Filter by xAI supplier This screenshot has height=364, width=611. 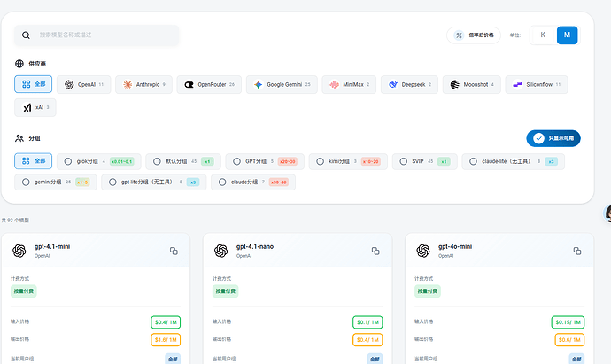(x=35, y=107)
